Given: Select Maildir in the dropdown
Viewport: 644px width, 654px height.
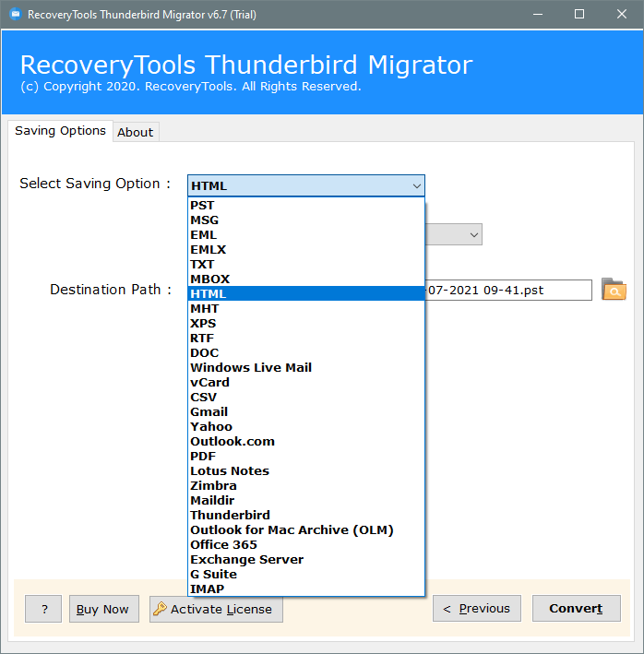Looking at the screenshot, I should 306,500.
